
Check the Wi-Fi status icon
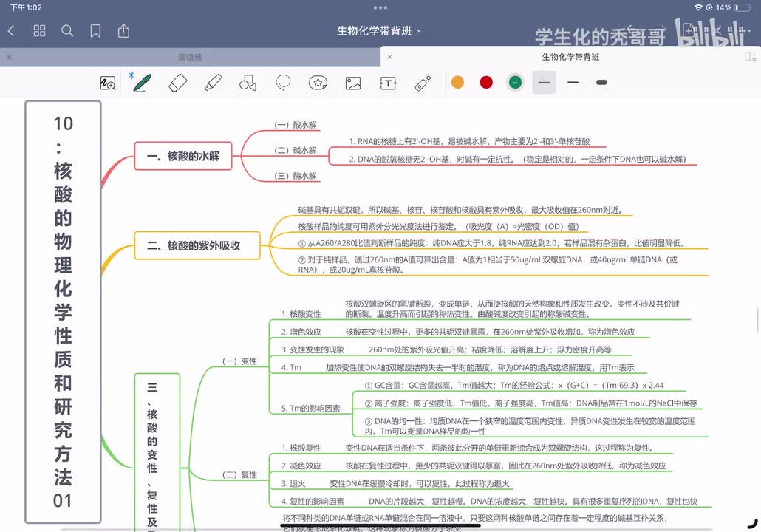click(698, 8)
